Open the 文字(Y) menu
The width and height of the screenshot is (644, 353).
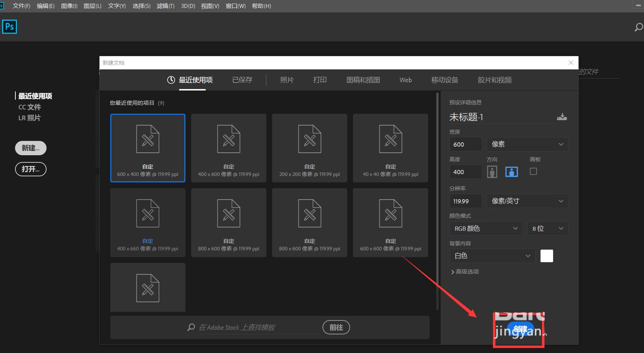[117, 6]
